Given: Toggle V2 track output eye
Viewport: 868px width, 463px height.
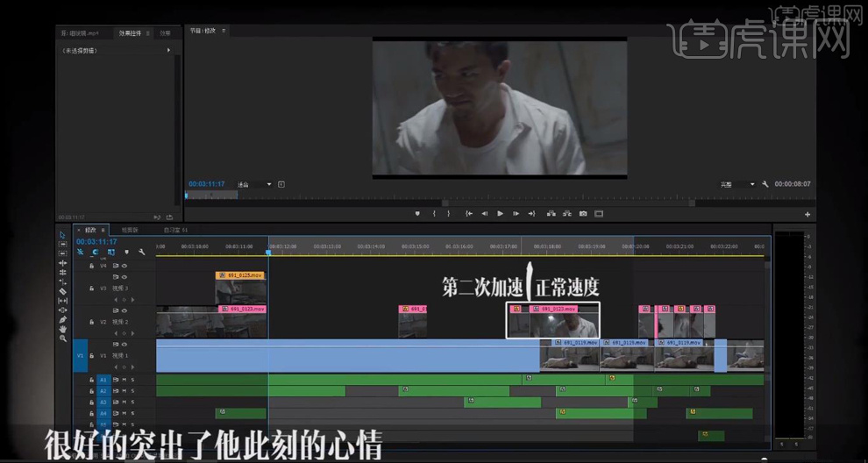Looking at the screenshot, I should click(124, 310).
